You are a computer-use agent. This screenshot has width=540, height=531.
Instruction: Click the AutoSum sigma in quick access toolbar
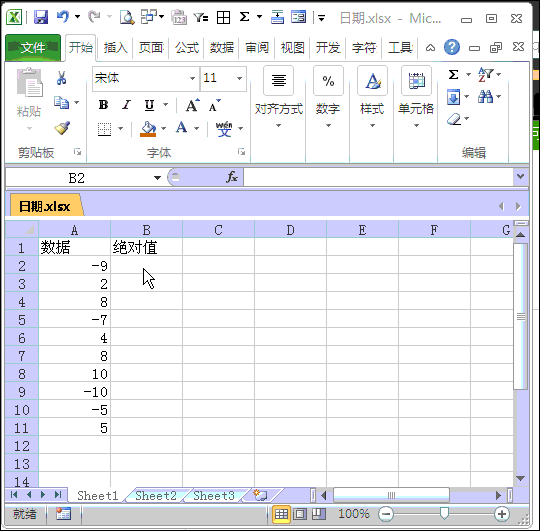pos(245,17)
